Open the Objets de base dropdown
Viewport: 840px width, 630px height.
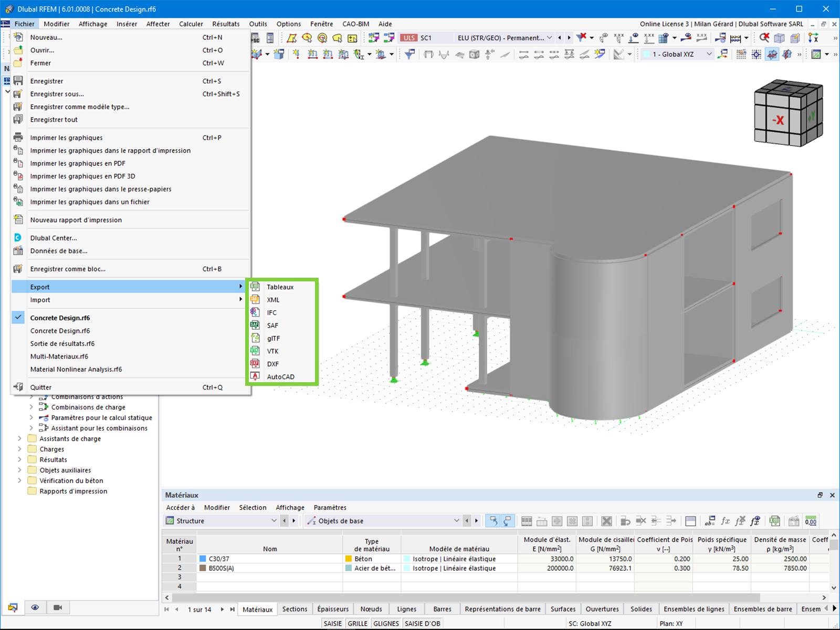click(x=383, y=521)
